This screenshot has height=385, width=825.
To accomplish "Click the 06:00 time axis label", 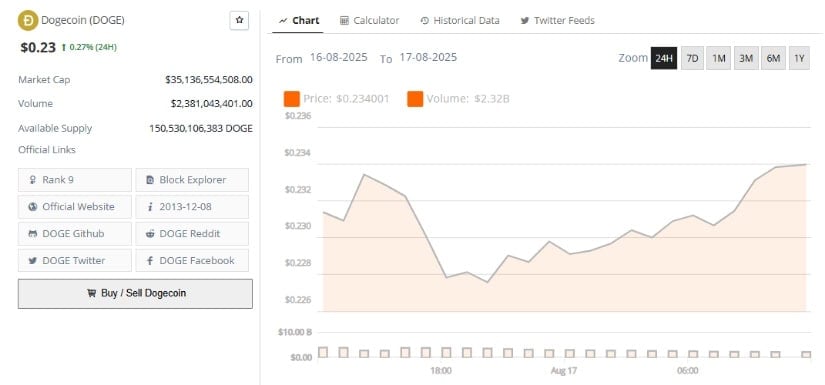I will click(x=688, y=371).
